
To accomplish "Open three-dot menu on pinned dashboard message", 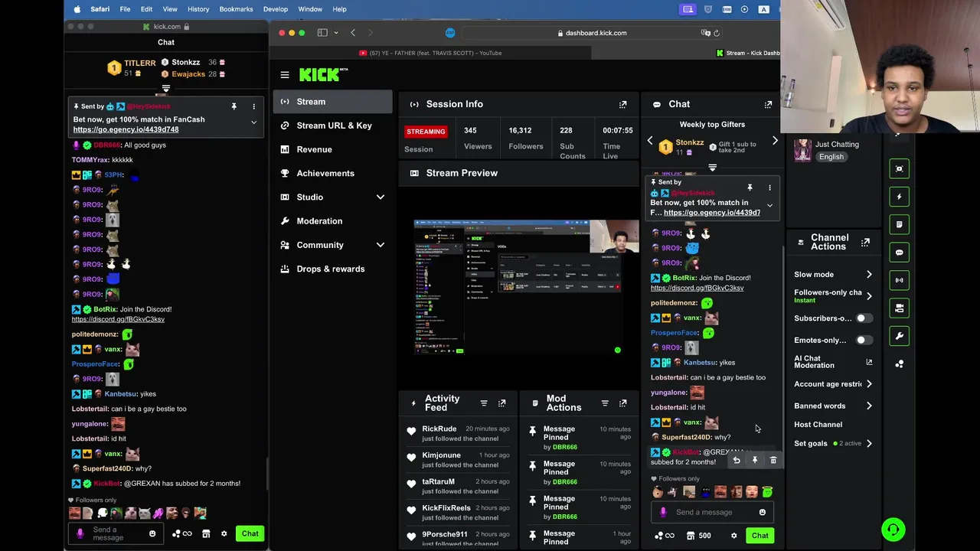I will click(x=769, y=187).
